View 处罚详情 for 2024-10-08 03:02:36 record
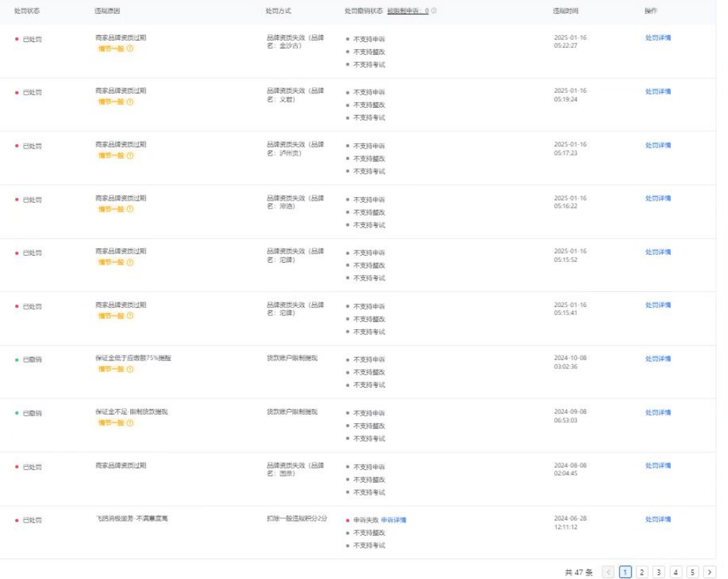728x579 pixels. pyautogui.click(x=658, y=359)
